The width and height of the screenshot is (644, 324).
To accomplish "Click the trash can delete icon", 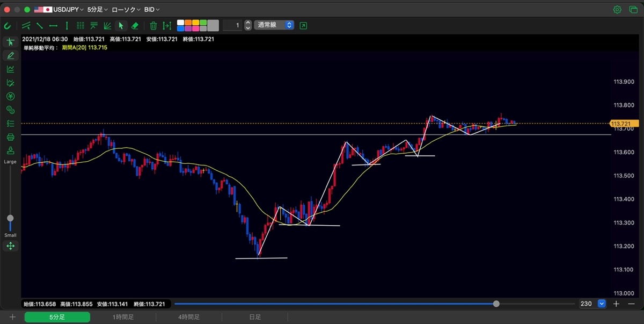I will [x=153, y=25].
